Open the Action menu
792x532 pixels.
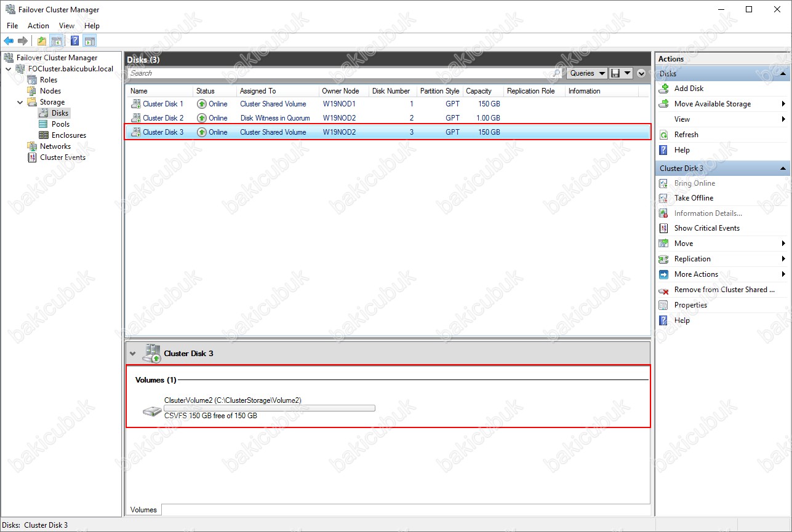pos(38,26)
